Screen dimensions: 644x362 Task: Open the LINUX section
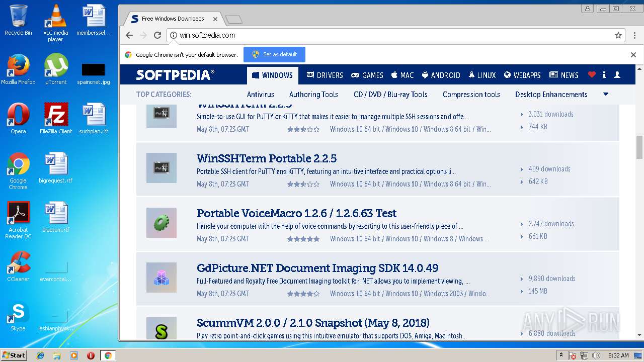[482, 75]
